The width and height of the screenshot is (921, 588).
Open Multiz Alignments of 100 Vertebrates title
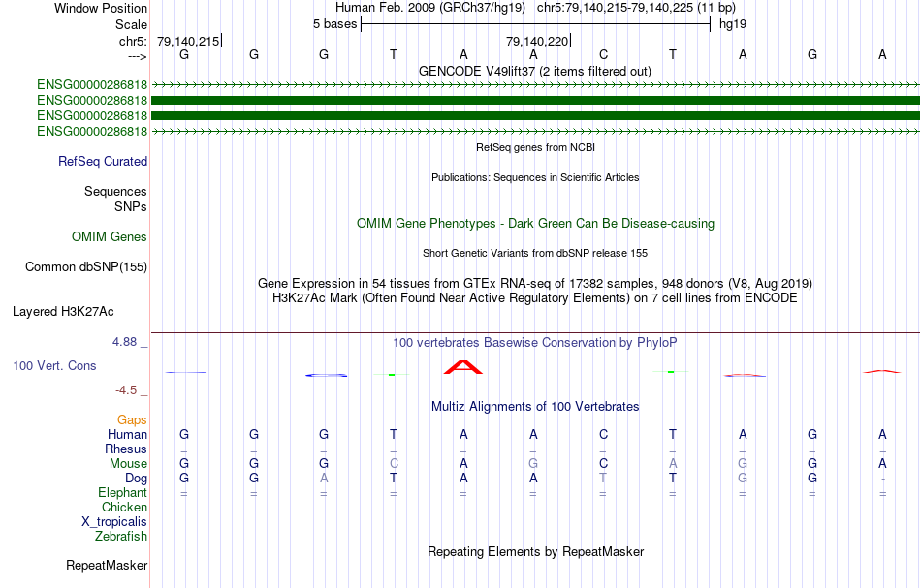[535, 406]
